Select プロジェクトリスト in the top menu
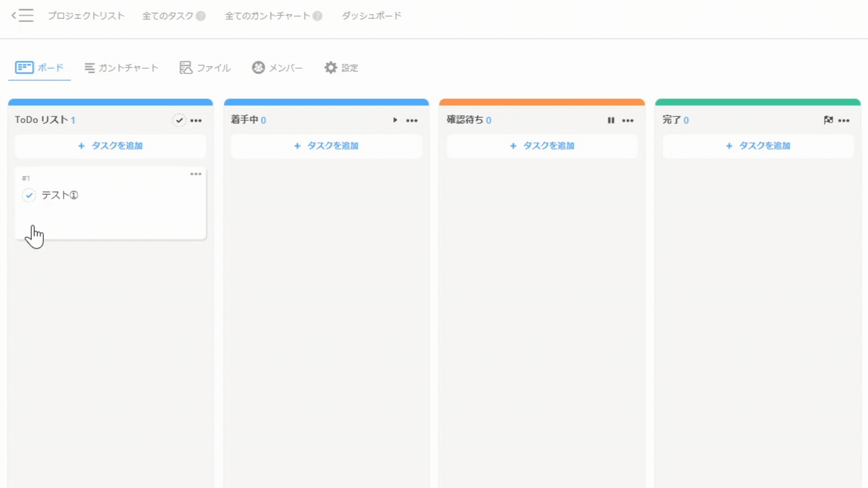Image resolution: width=868 pixels, height=488 pixels. (x=86, y=15)
